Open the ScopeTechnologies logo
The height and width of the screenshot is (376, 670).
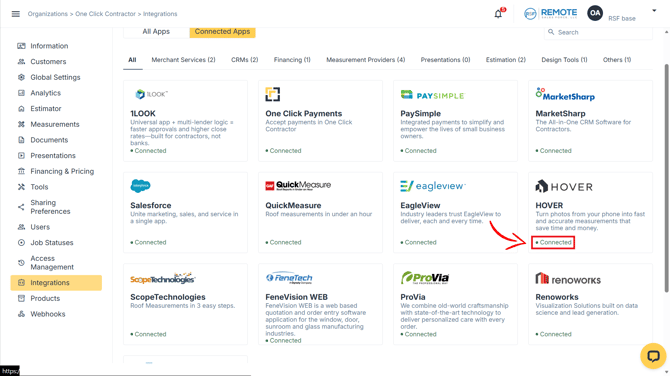click(x=163, y=279)
